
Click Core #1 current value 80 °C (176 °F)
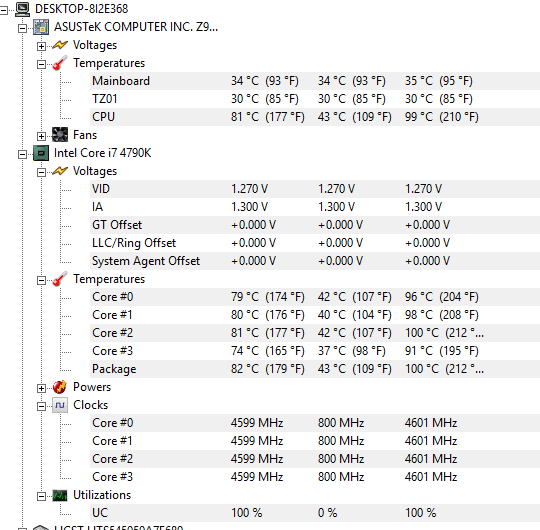pyautogui.click(x=268, y=315)
